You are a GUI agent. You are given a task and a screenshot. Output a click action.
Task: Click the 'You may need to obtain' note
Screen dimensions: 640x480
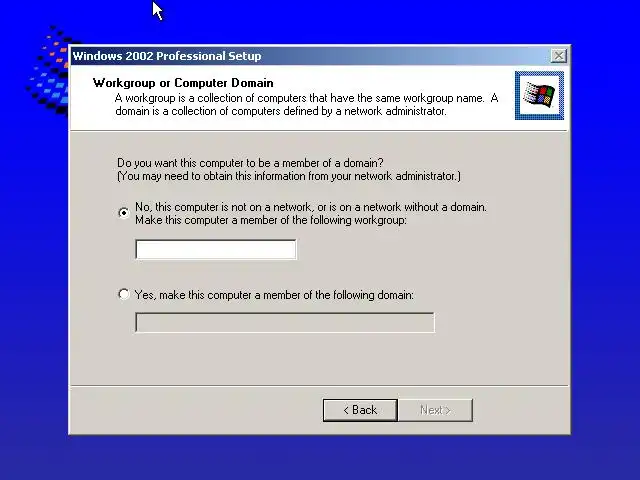click(289, 176)
